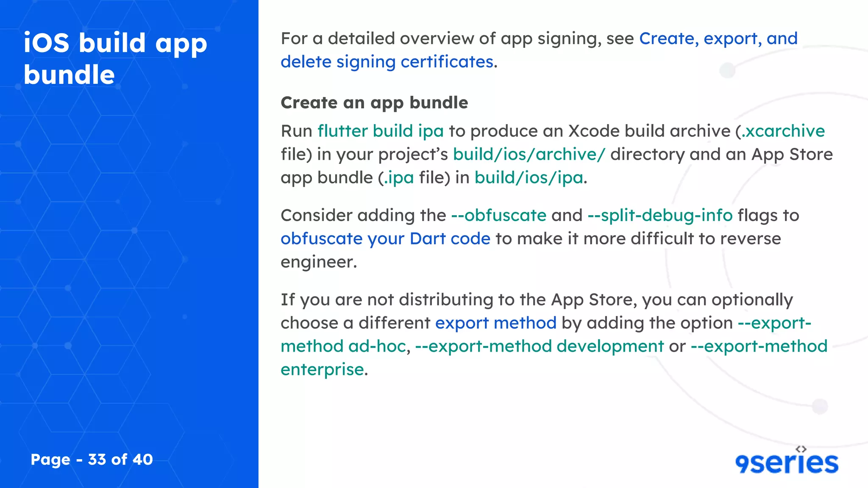Click 'Page - 33 of 40' footer
Image resolution: width=868 pixels, height=488 pixels.
tap(92, 460)
